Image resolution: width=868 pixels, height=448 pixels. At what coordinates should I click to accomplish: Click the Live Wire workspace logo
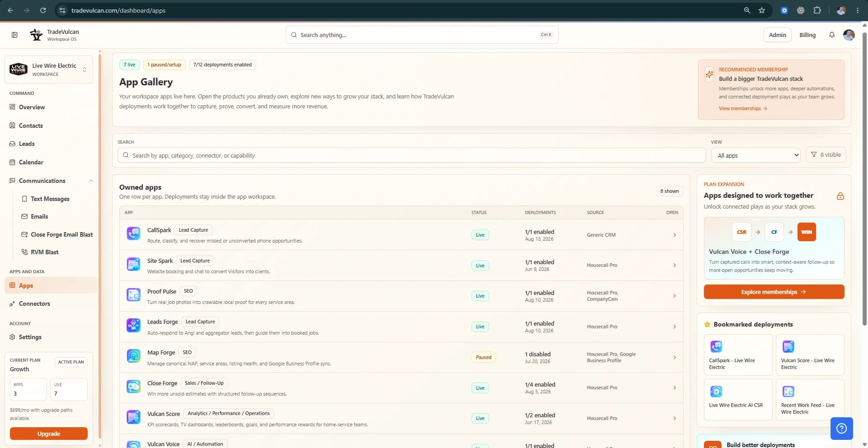[x=19, y=69]
